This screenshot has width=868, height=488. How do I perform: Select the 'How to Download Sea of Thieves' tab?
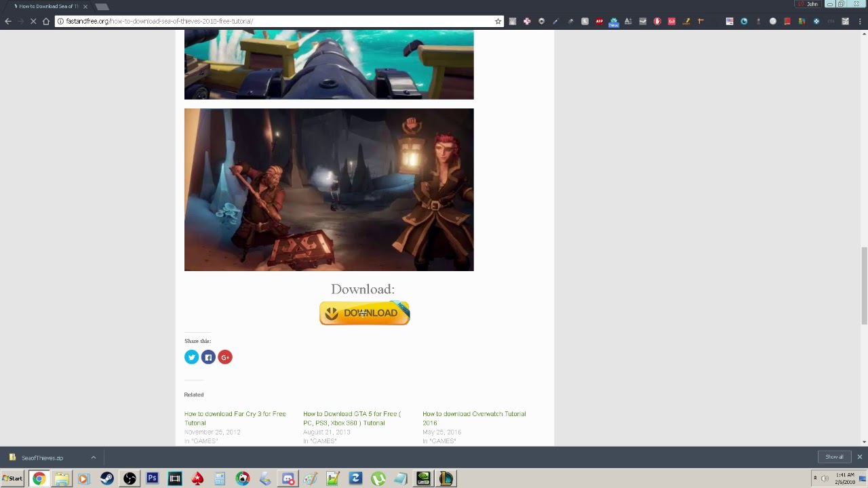(x=47, y=6)
